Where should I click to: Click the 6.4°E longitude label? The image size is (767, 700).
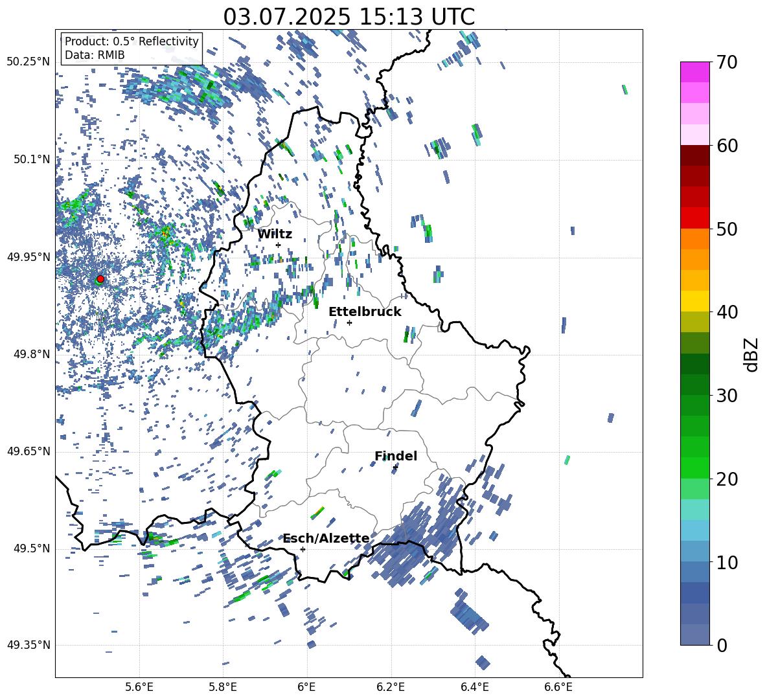(x=474, y=687)
